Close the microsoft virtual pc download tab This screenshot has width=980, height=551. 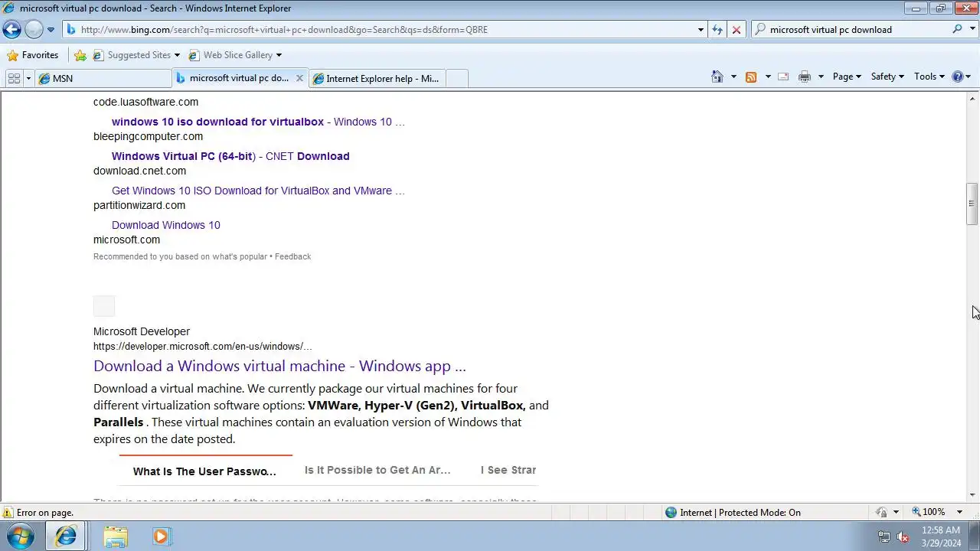coord(299,78)
